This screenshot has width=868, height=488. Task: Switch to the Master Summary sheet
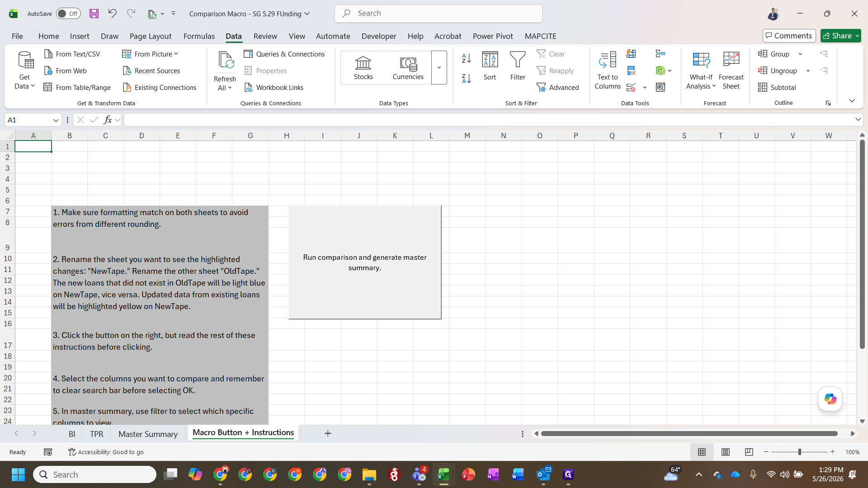(148, 434)
